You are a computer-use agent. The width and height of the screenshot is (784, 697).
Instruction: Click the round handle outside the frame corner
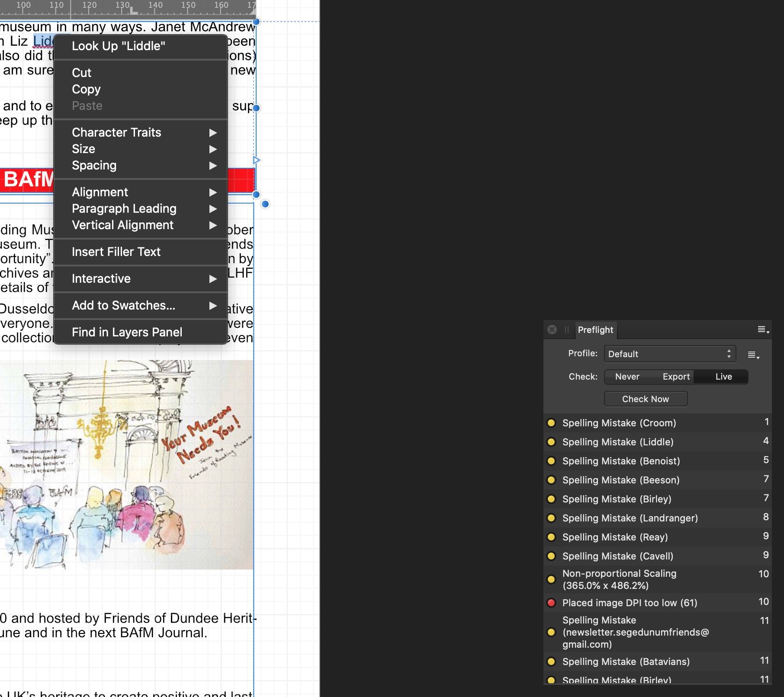coord(265,204)
